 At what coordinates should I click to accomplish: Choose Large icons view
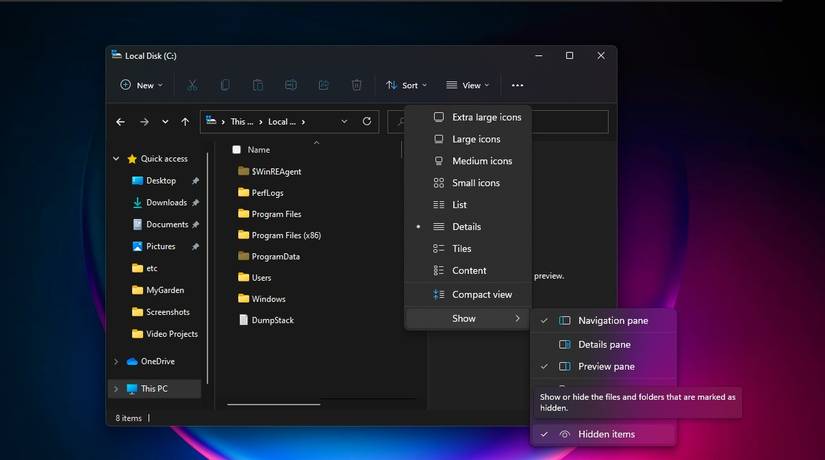click(468, 139)
